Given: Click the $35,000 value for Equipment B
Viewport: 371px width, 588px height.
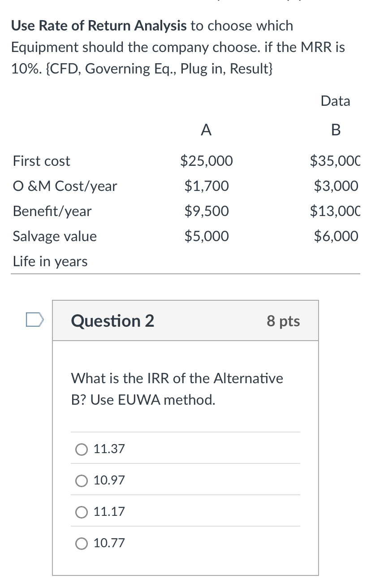Looking at the screenshot, I should (334, 161).
